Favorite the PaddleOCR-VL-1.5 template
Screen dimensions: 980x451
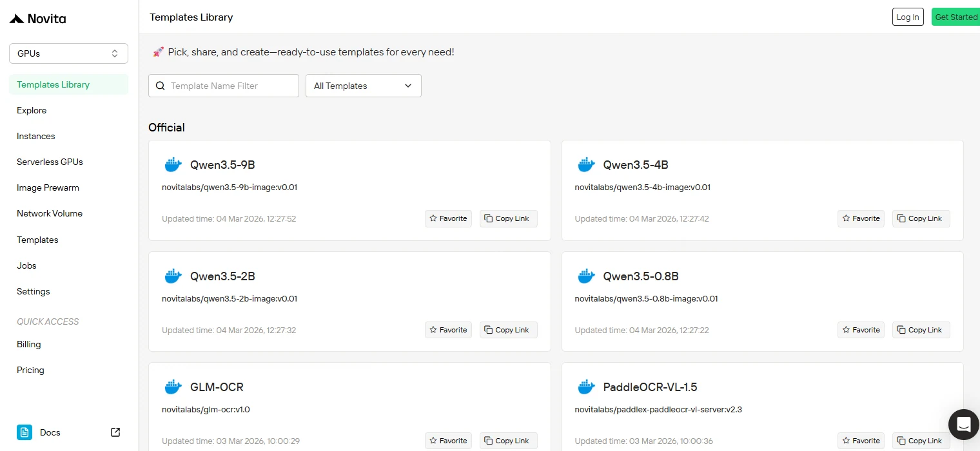(x=861, y=441)
